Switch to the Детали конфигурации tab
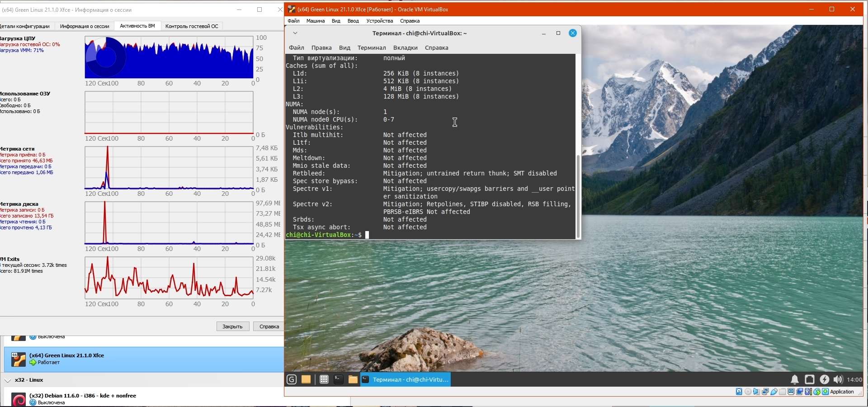This screenshot has height=407, width=868. coord(25,26)
